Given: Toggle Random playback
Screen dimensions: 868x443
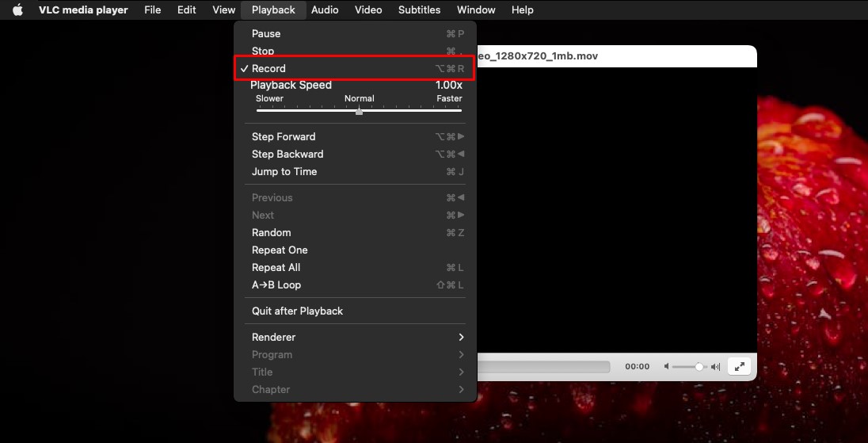Looking at the screenshot, I should [355, 232].
